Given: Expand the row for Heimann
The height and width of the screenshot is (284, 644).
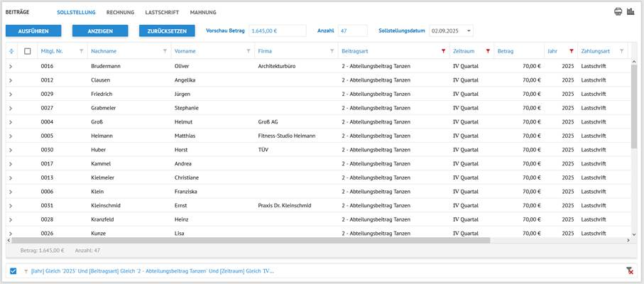Looking at the screenshot, I should pyautogui.click(x=11, y=136).
